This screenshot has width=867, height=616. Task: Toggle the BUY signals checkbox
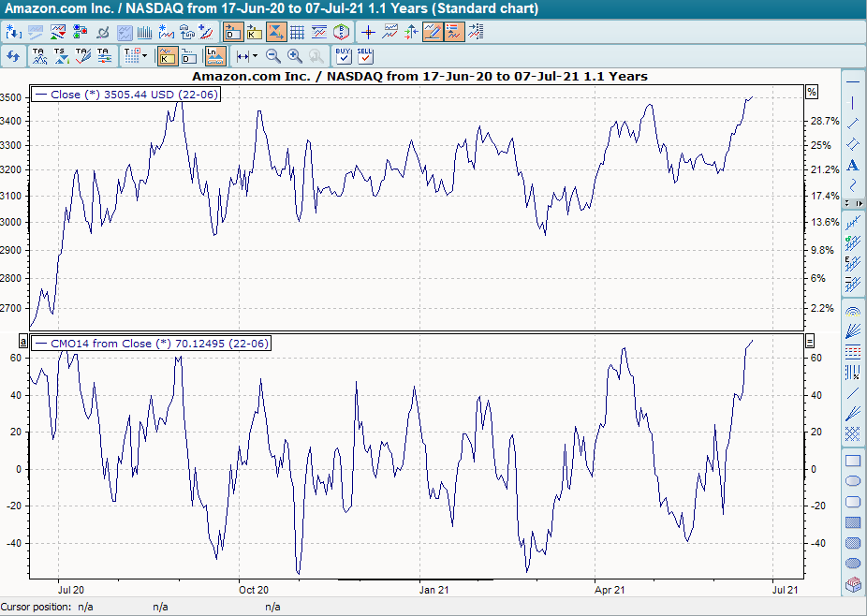344,56
